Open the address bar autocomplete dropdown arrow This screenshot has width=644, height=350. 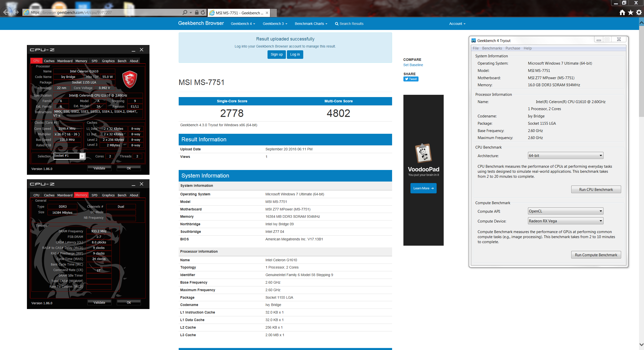191,12
